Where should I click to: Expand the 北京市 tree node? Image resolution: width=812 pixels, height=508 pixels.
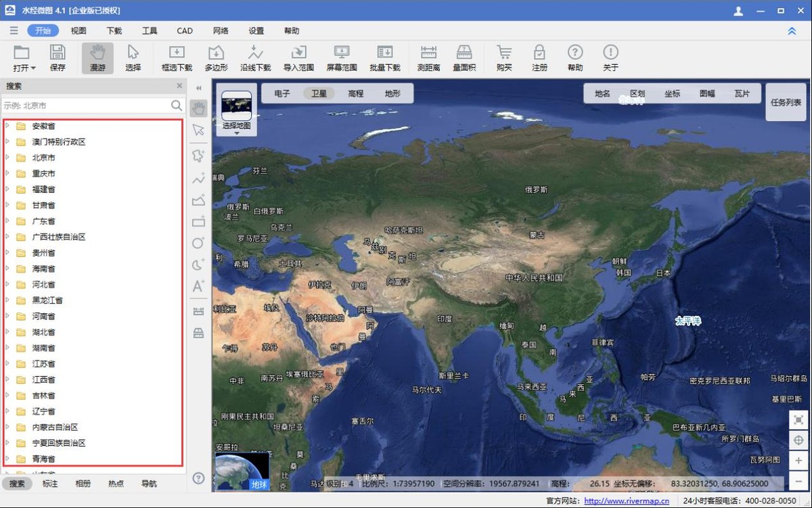[7, 158]
